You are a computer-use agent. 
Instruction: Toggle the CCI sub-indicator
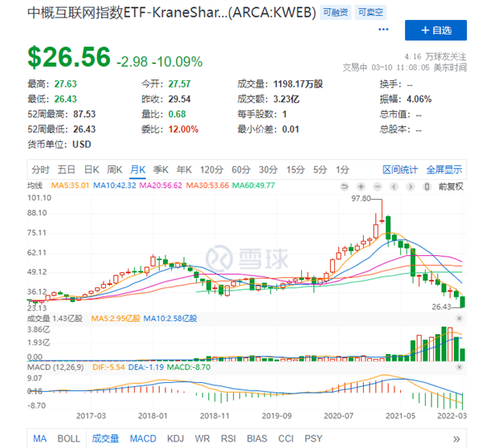[x=285, y=439]
